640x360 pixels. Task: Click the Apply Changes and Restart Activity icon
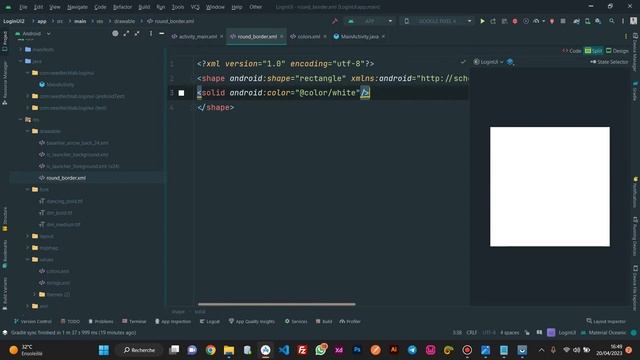pos(493,21)
